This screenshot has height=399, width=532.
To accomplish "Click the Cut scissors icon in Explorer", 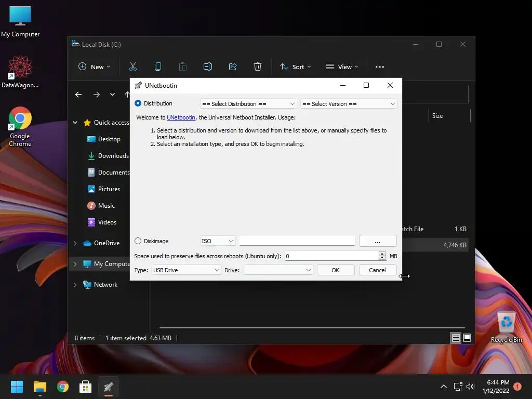I will pos(133,67).
